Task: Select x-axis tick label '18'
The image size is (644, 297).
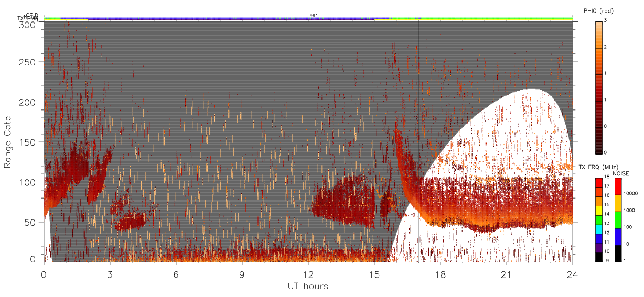Action: (441, 274)
